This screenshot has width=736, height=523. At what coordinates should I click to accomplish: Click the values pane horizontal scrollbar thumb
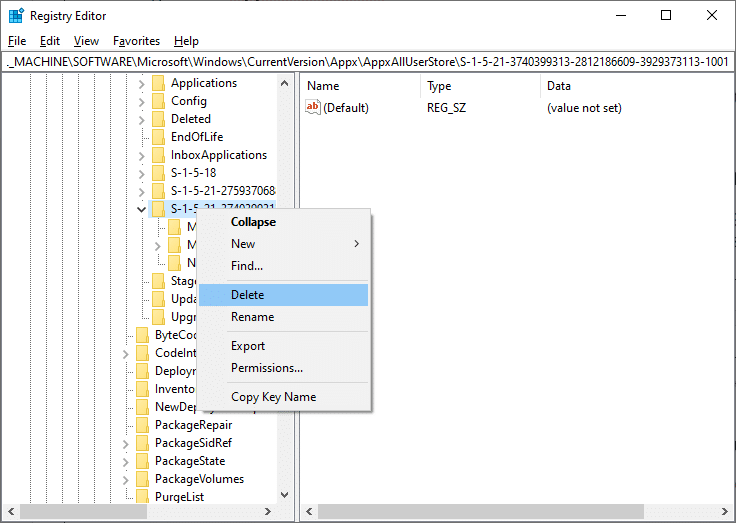[x=481, y=512]
